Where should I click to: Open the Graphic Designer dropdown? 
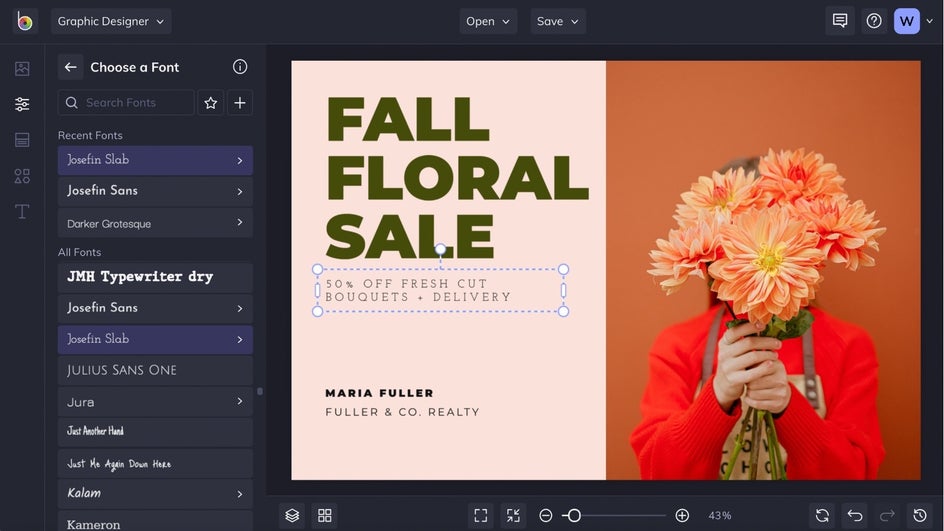tap(111, 21)
